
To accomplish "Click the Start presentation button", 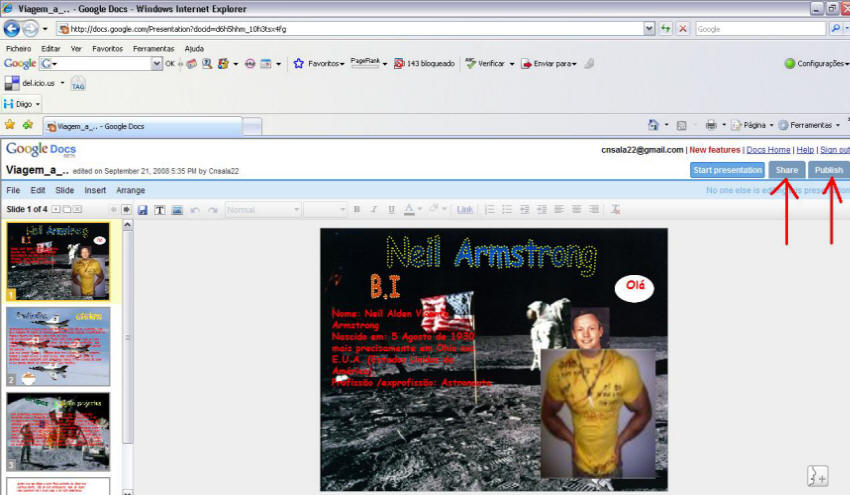I will (x=727, y=170).
